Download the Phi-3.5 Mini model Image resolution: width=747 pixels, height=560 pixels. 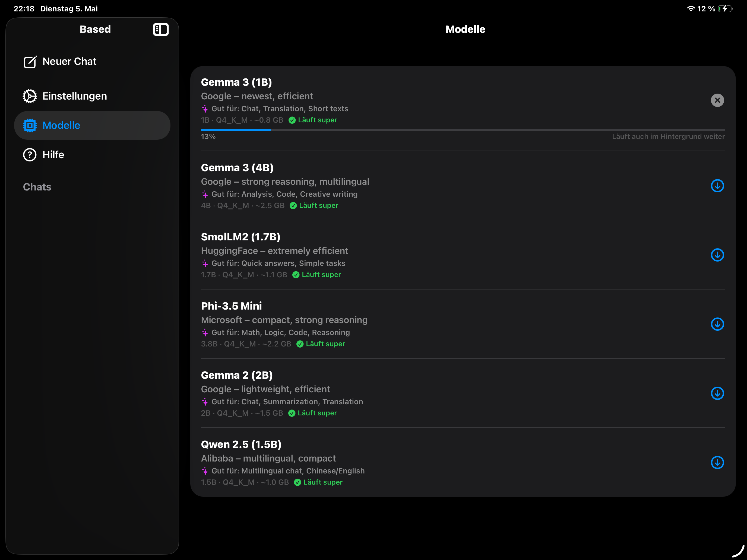[717, 324]
